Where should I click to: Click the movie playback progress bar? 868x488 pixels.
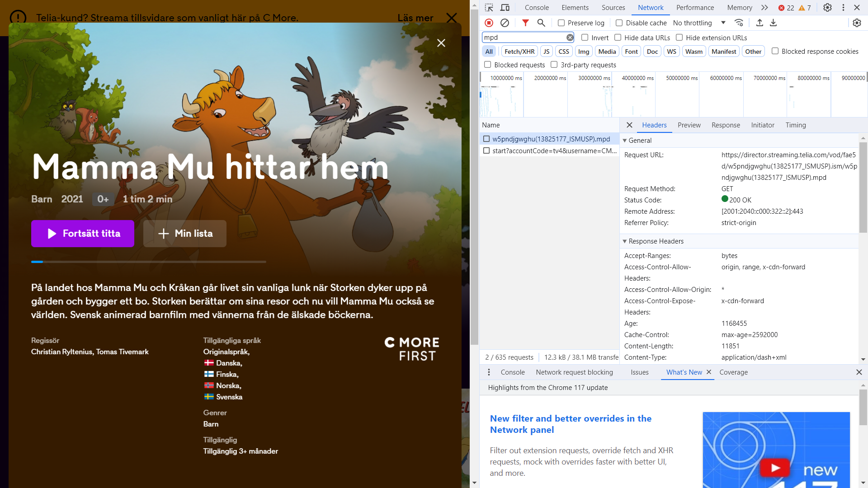pos(148,262)
